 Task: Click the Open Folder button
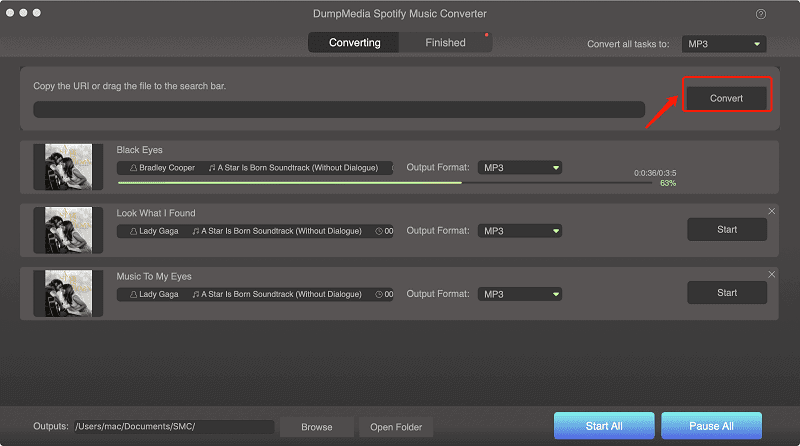coord(396,427)
